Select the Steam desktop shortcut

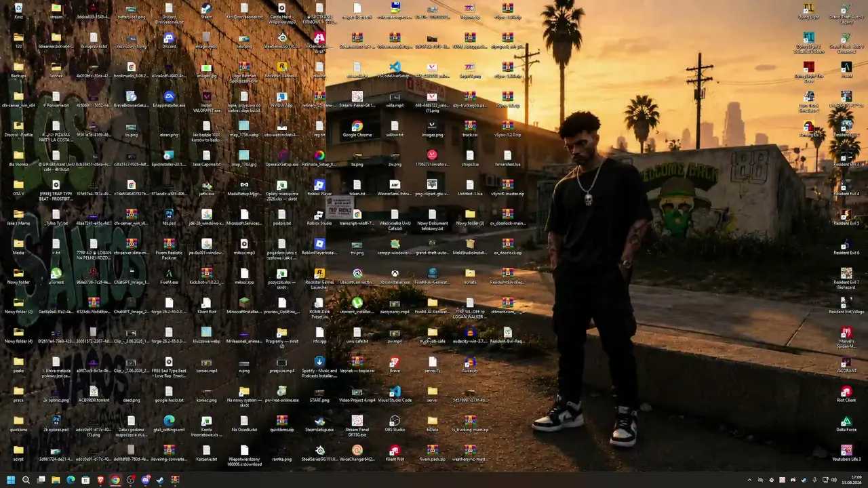pos(206,11)
